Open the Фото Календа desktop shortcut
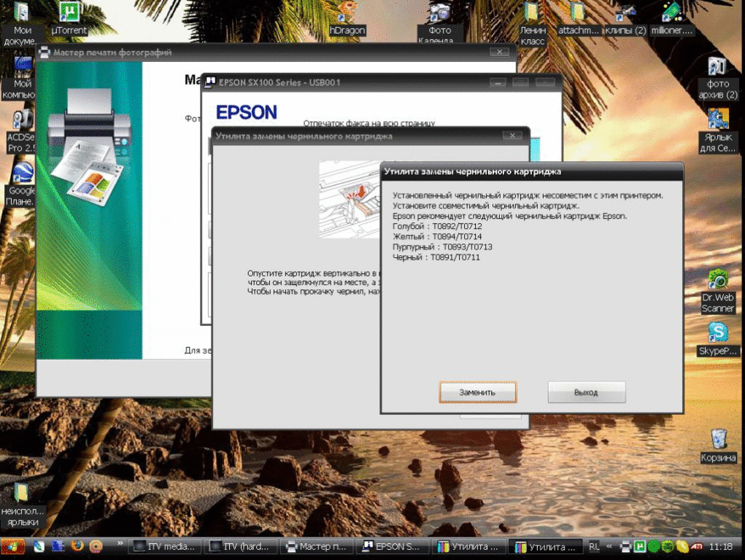Viewport: 745px width, 560px height. tap(439, 23)
